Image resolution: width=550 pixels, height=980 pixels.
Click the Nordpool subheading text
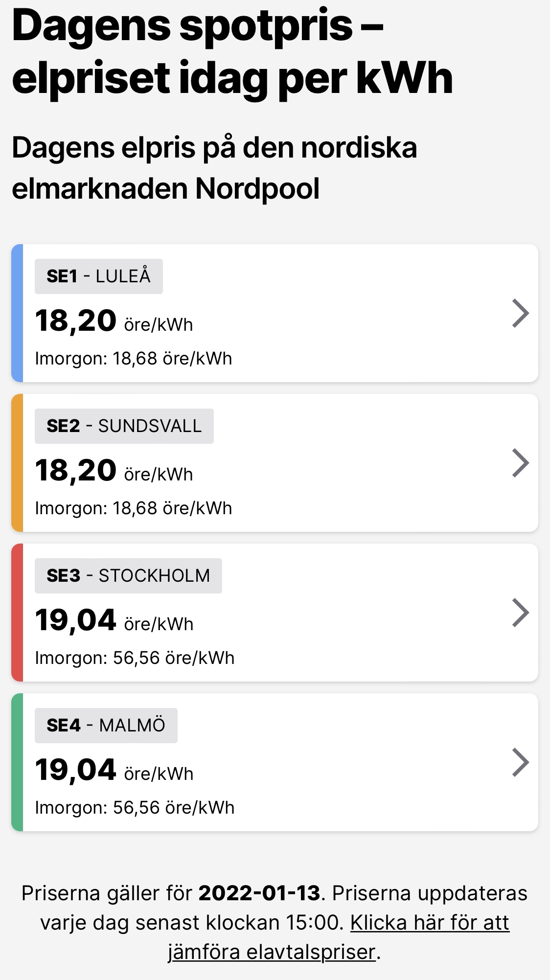(x=214, y=168)
